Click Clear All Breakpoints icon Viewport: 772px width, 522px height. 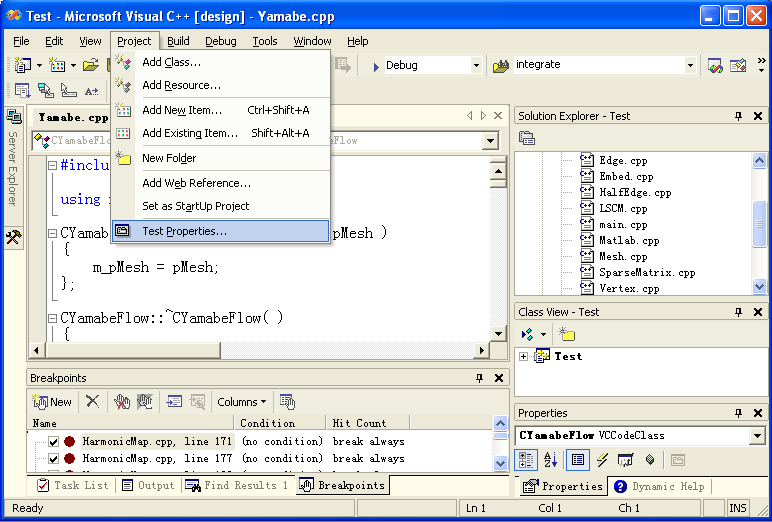click(x=121, y=402)
